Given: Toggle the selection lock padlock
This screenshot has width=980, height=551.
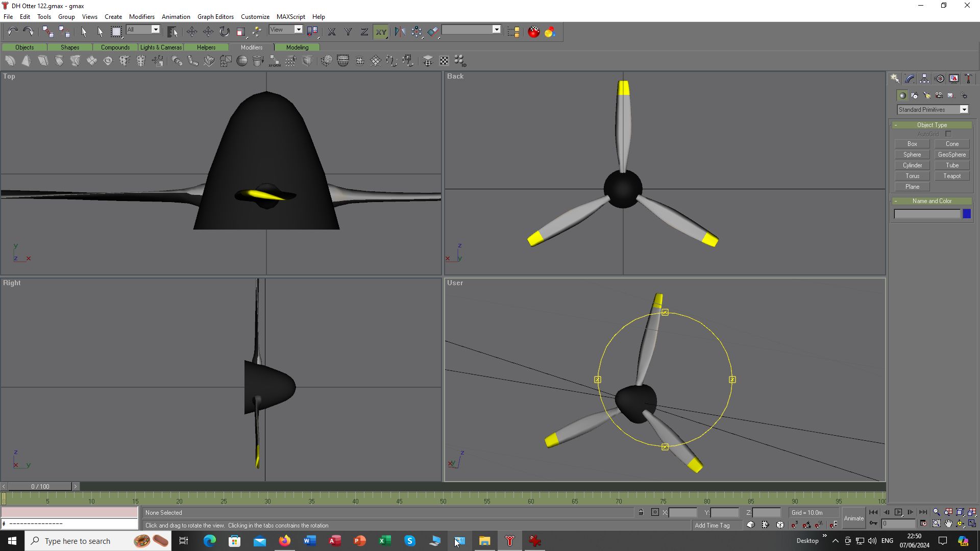Looking at the screenshot, I should pyautogui.click(x=641, y=512).
